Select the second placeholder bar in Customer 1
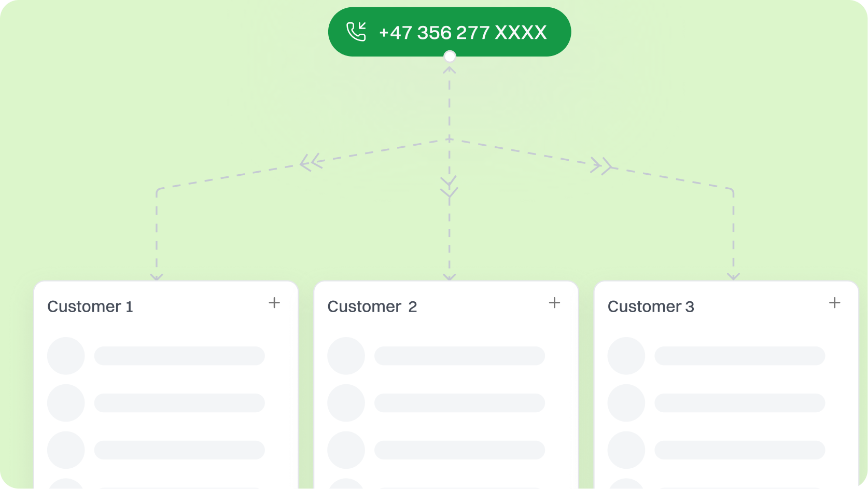This screenshot has width=868, height=489. point(179,403)
